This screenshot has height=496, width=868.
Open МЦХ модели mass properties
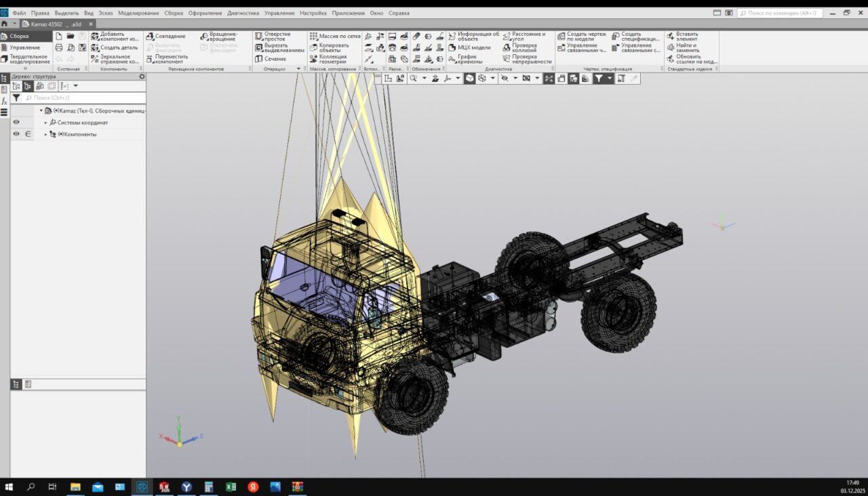coord(473,47)
